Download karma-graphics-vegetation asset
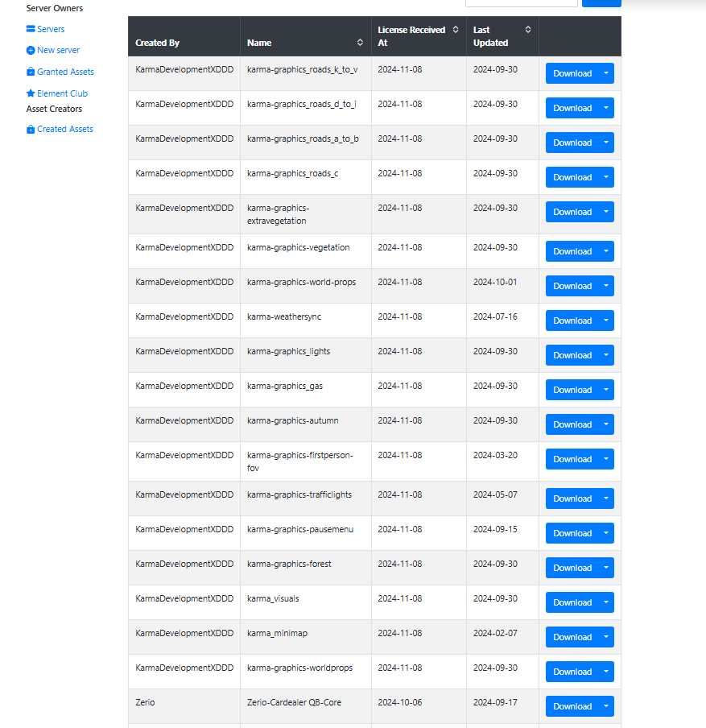 [572, 251]
